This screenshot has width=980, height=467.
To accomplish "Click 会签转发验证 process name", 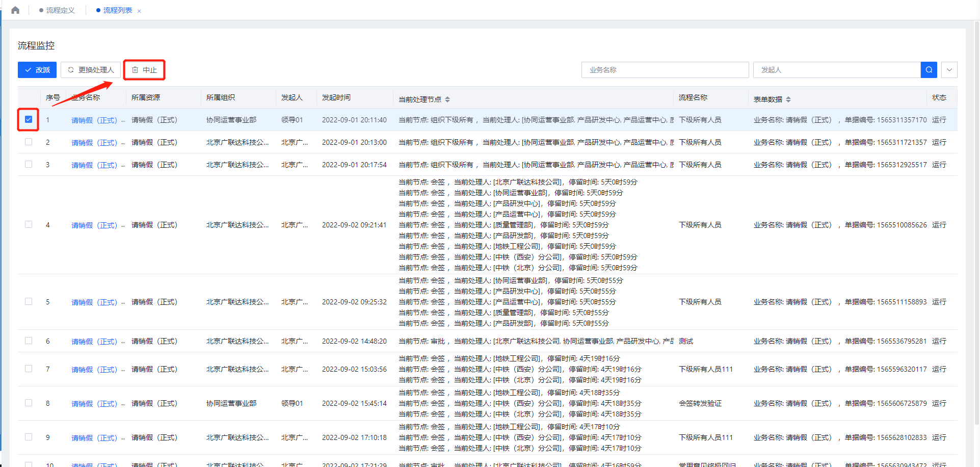I will (700, 403).
